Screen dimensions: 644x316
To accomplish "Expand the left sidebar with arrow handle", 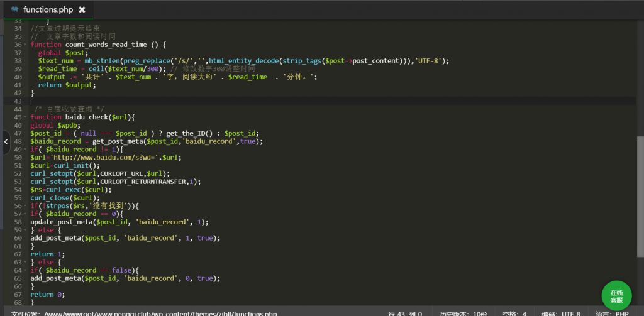I will [x=6, y=142].
